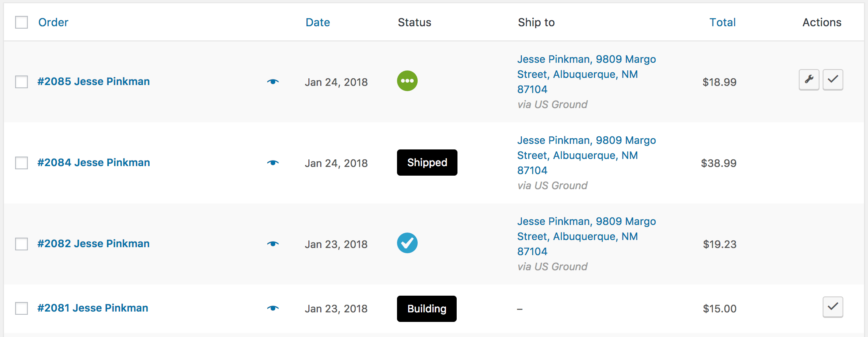Open the preview eye for order #2081
The width and height of the screenshot is (868, 337).
click(273, 308)
